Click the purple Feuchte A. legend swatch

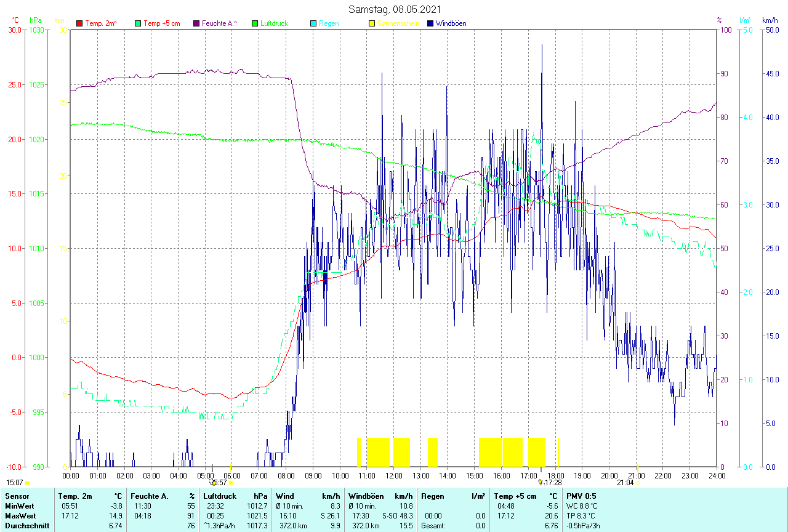pyautogui.click(x=196, y=23)
